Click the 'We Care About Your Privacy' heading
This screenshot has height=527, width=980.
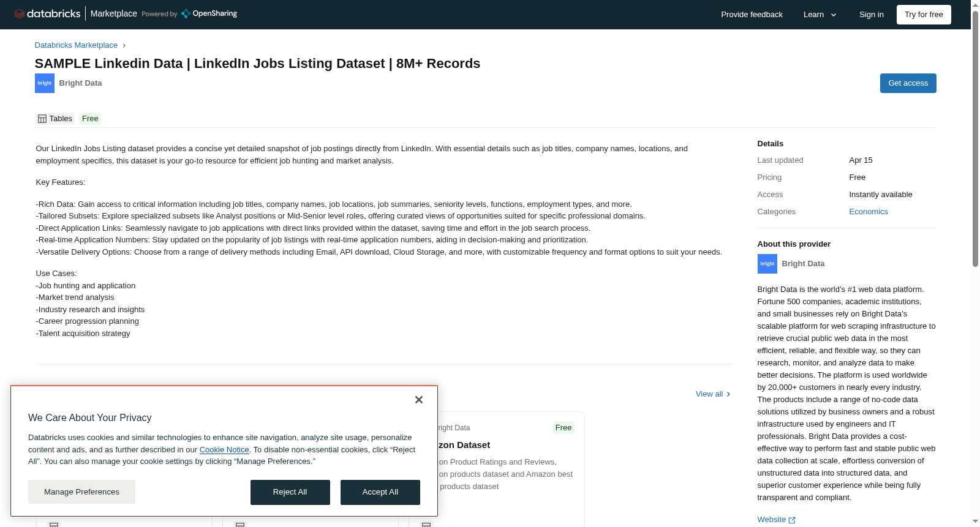(x=89, y=418)
